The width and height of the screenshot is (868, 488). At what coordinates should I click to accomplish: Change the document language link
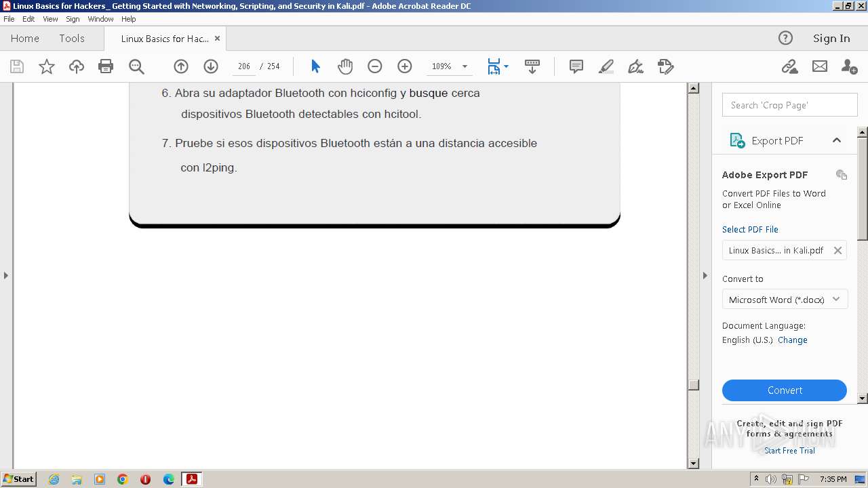pos(792,340)
